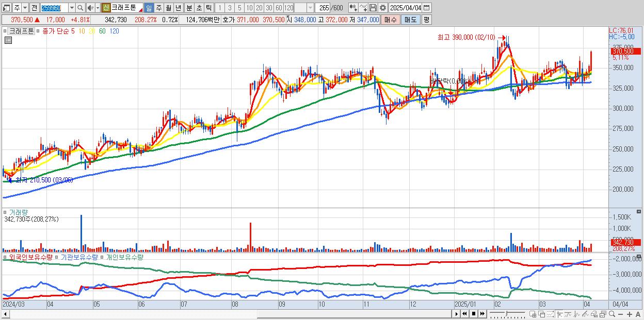Toggle the crosshair cursor icon in bottom toolbar

click(559, 314)
